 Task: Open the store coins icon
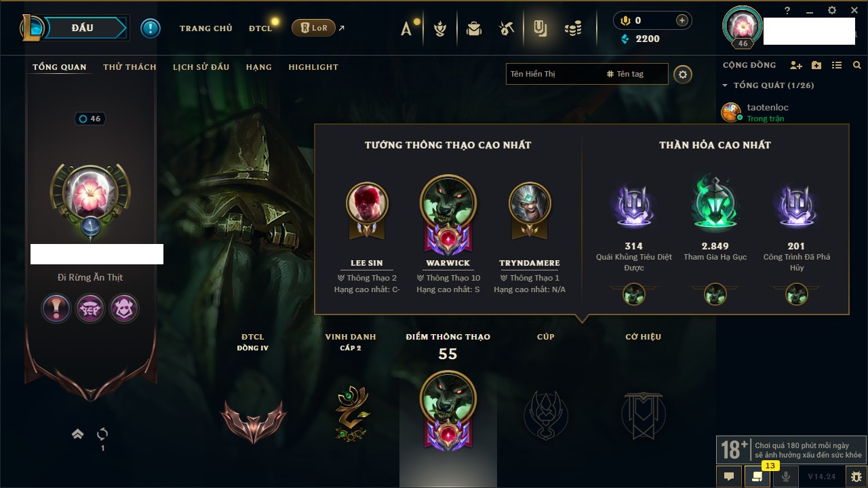573,28
